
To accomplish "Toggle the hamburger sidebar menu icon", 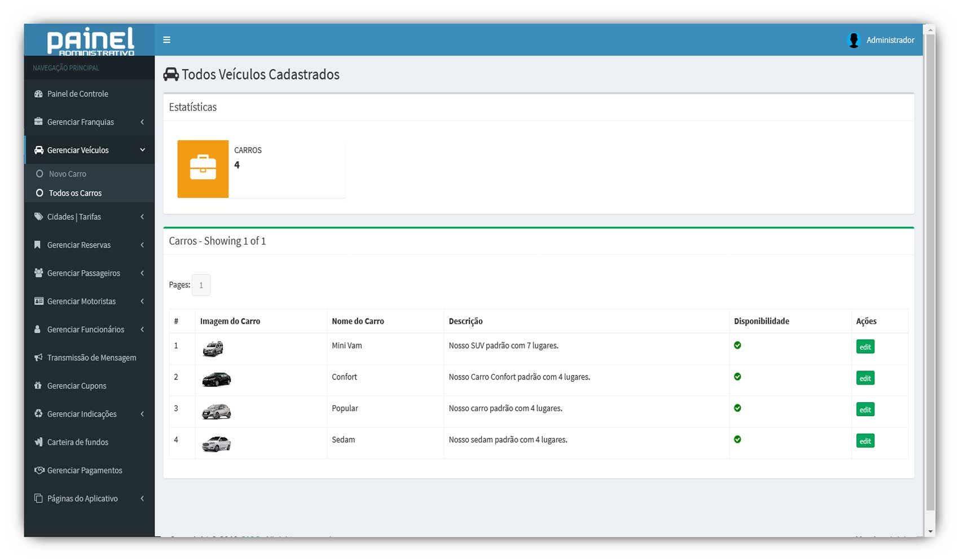I will pos(166,39).
